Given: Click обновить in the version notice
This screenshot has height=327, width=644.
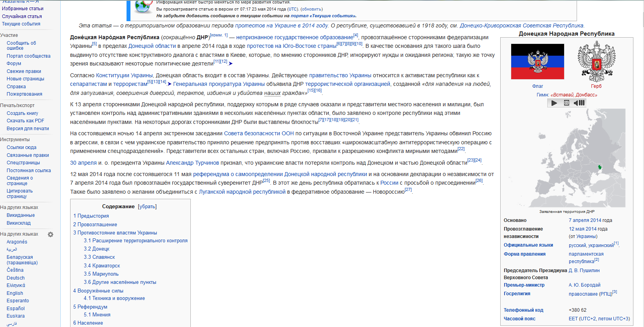Looking at the screenshot, I should [311, 9].
